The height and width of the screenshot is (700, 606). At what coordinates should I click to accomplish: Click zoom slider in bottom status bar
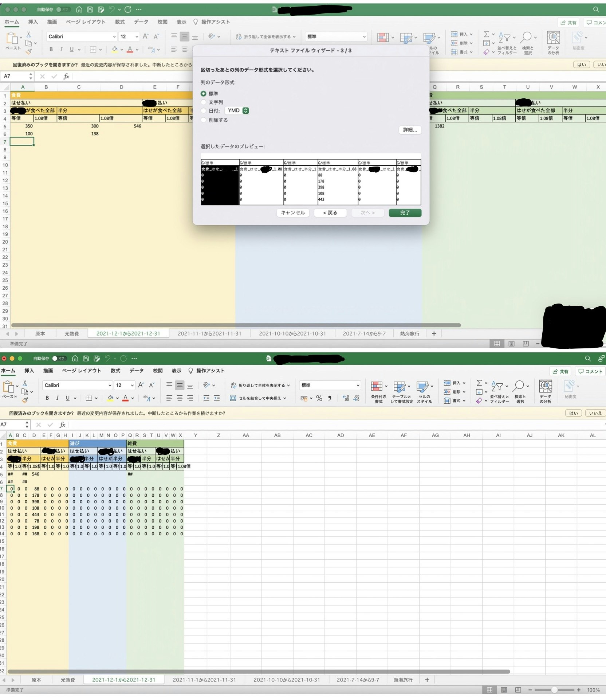554,690
